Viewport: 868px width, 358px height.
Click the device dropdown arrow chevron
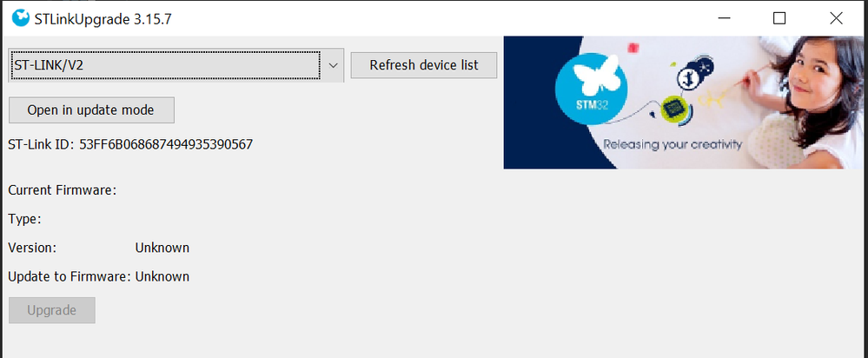(x=334, y=65)
